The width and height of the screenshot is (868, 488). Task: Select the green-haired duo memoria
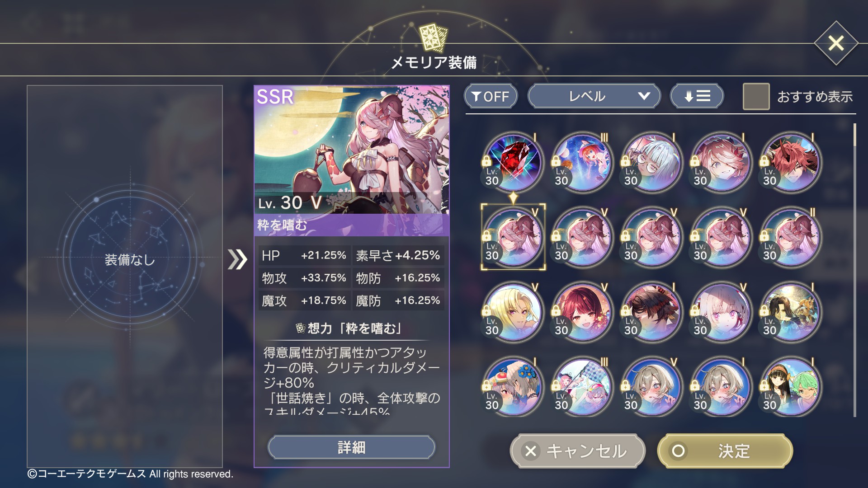tap(791, 387)
